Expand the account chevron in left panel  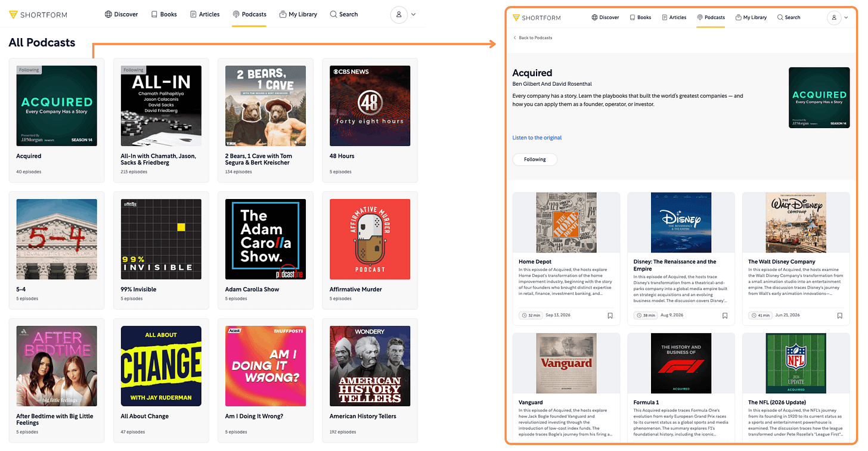[x=413, y=14]
